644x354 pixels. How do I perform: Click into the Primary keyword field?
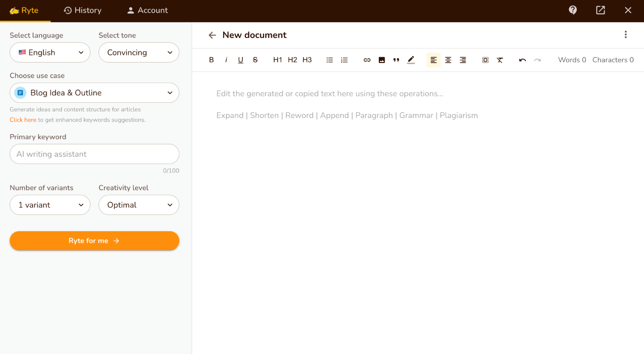pos(94,154)
